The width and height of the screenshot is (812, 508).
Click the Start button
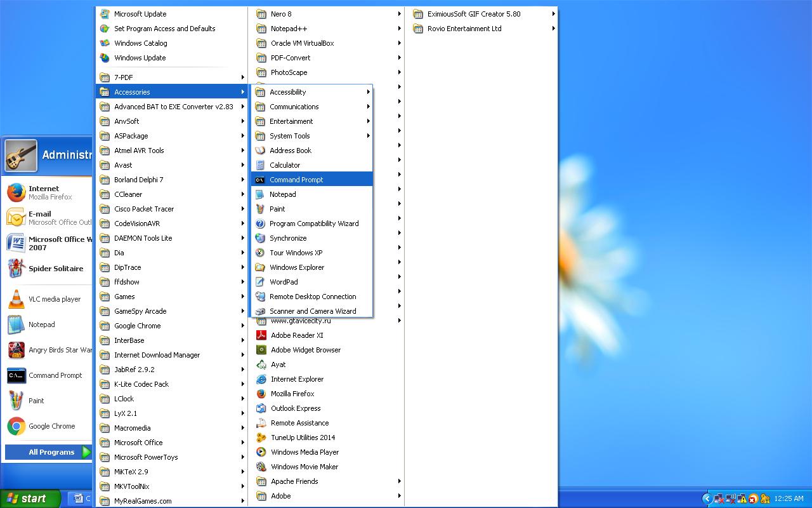(30, 498)
